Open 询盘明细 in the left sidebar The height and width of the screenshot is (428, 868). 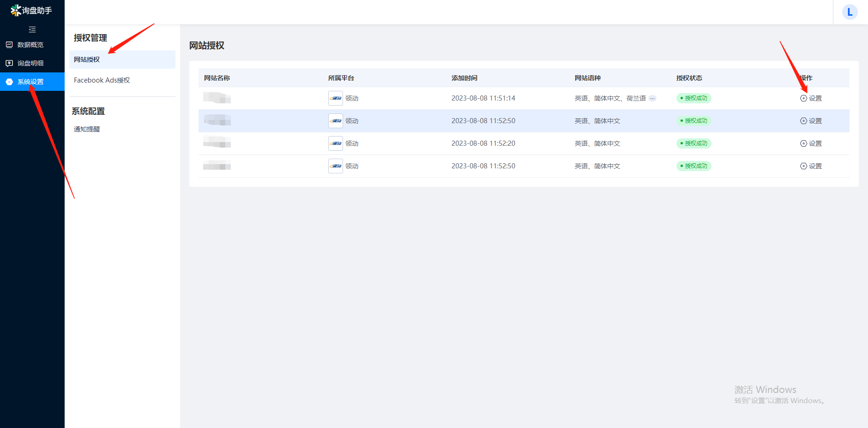(30, 63)
